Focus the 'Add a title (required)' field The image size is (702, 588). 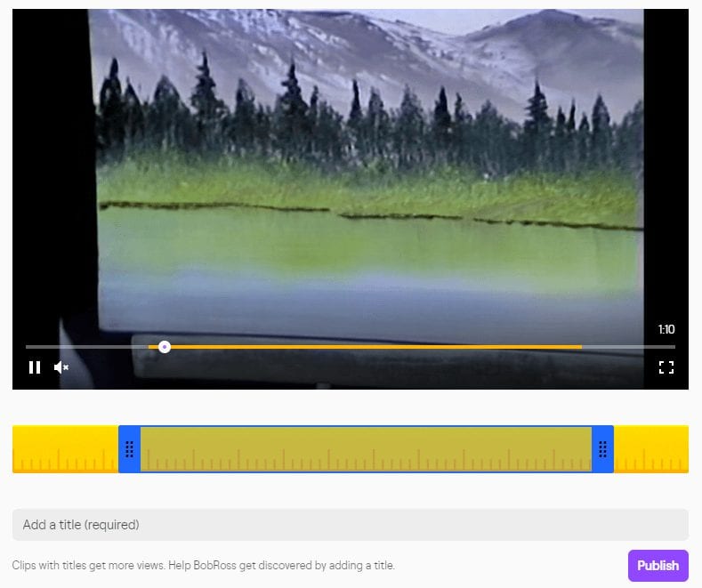(x=350, y=525)
